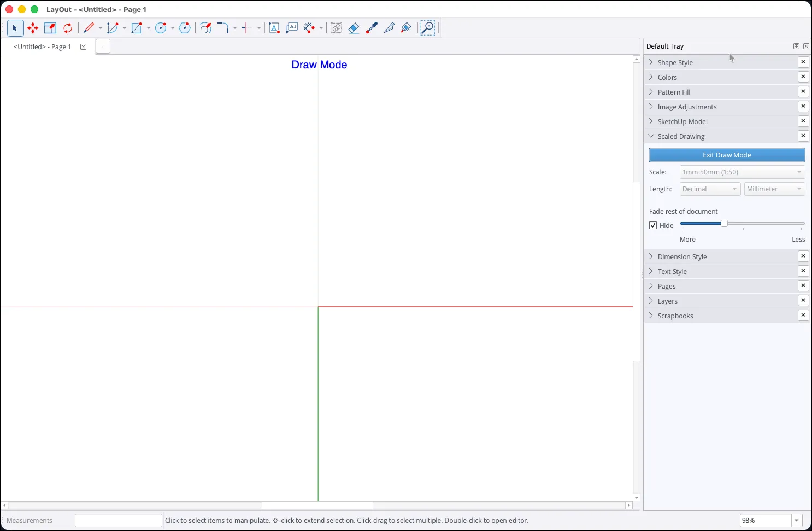Select the Line pencil tool
The height and width of the screenshot is (531, 812).
(89, 28)
